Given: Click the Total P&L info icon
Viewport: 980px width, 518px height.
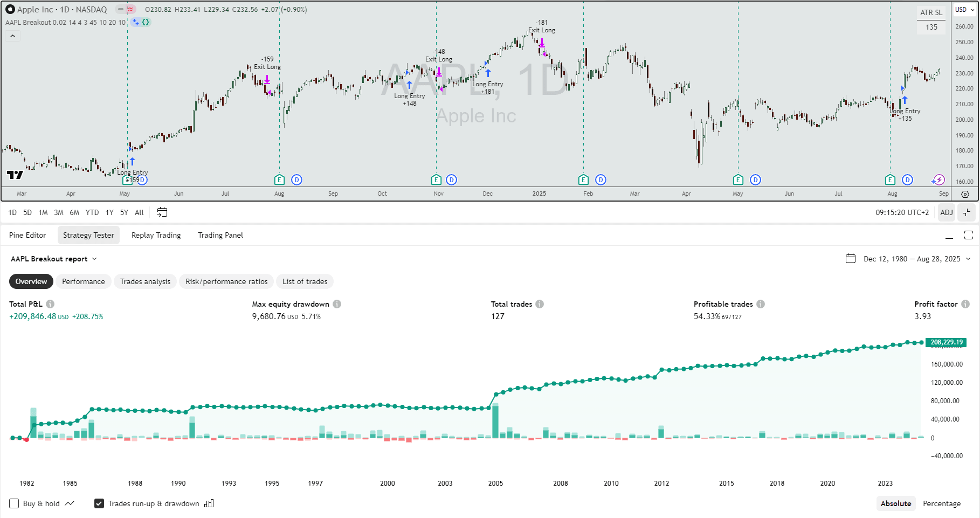Looking at the screenshot, I should click(x=50, y=304).
